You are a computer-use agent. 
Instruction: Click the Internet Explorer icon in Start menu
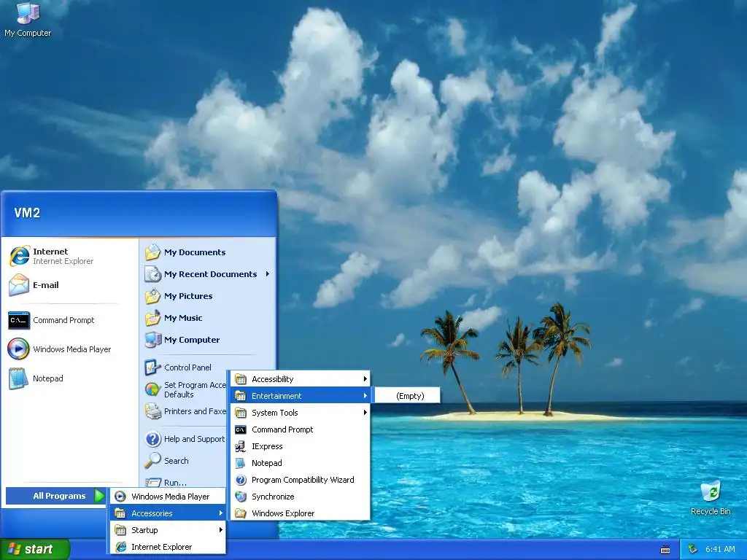pyautogui.click(x=20, y=256)
